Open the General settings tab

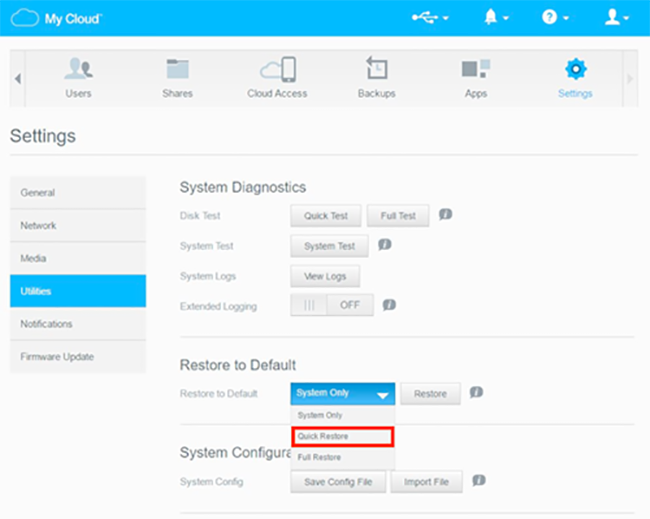tap(78, 193)
